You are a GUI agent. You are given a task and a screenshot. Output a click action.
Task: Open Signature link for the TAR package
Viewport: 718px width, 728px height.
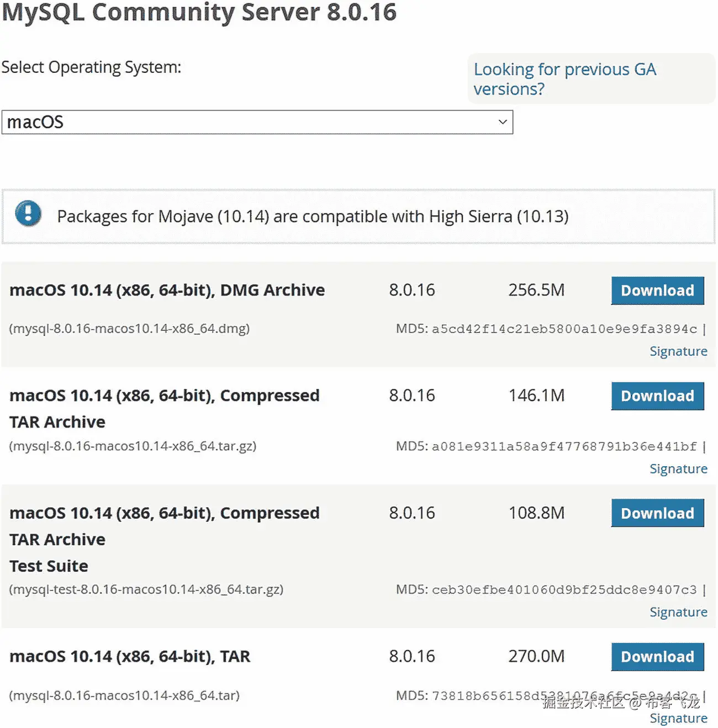(x=678, y=718)
